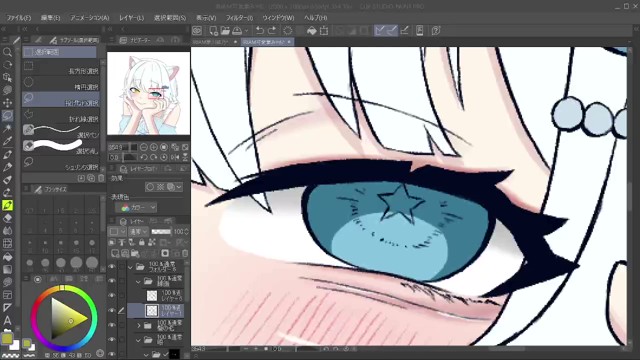Select the Ruler tool
640x360 pixels.
click(7, 307)
